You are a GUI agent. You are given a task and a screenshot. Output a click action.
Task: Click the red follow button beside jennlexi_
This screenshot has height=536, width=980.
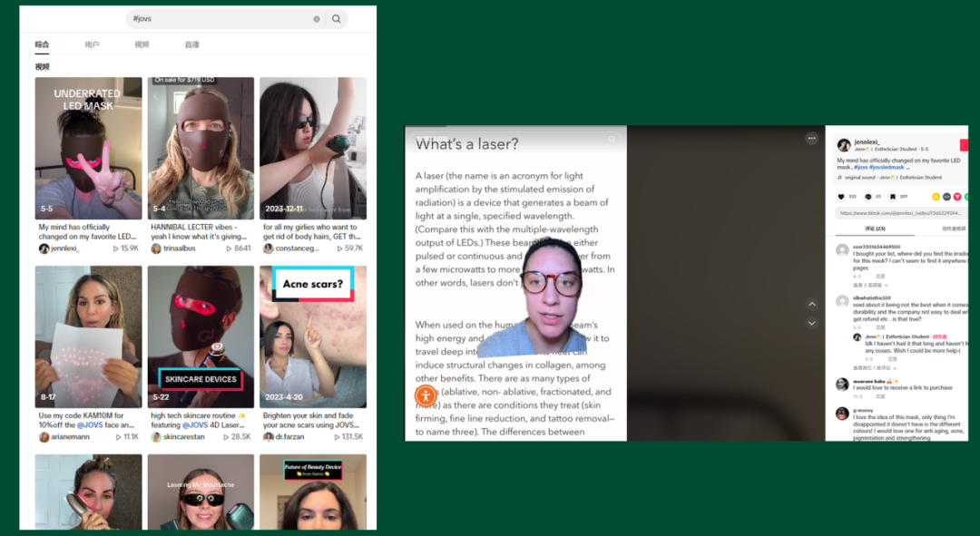(964, 145)
